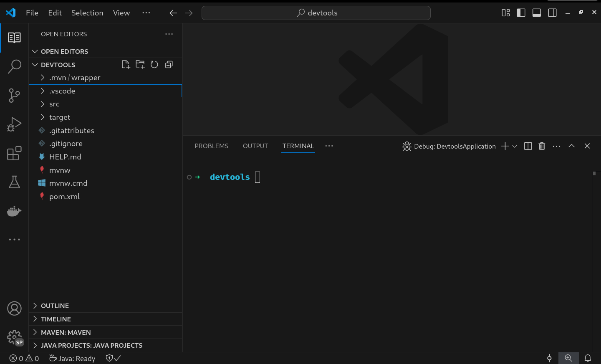This screenshot has width=601, height=364.
Task: Expand the .mvn / wrapper folder
Action: [x=105, y=78]
